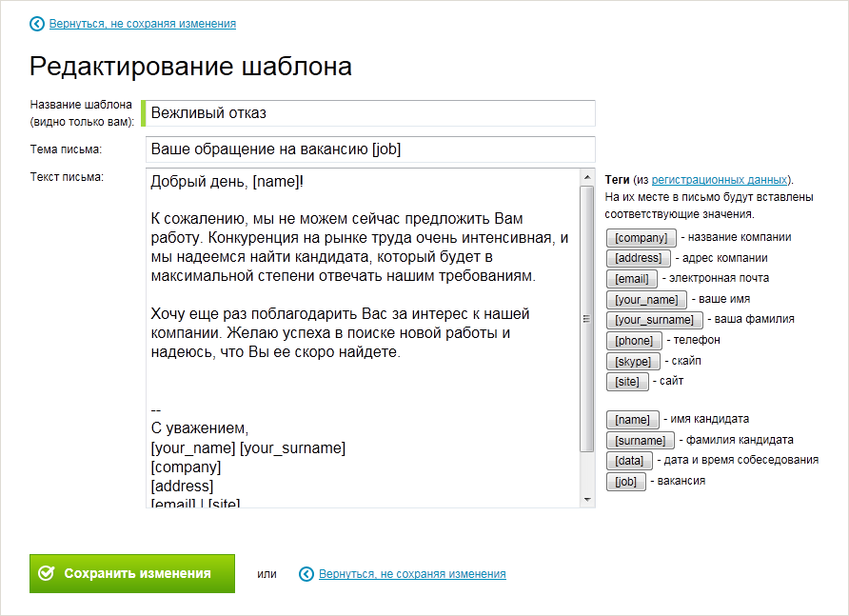Insert the [email] tag
Viewport: 849px width, 616px height.
click(631, 279)
